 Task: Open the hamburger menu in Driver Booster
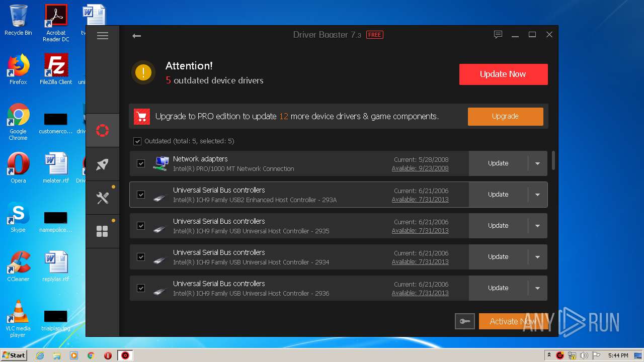click(103, 36)
